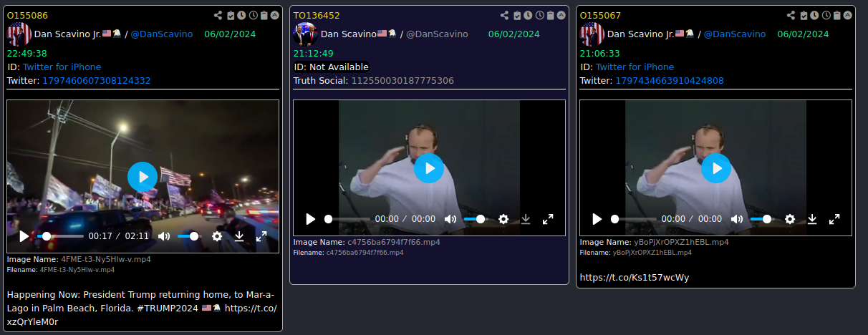Share post TO136452 via share icon
The height and width of the screenshot is (335, 868).
click(x=505, y=15)
